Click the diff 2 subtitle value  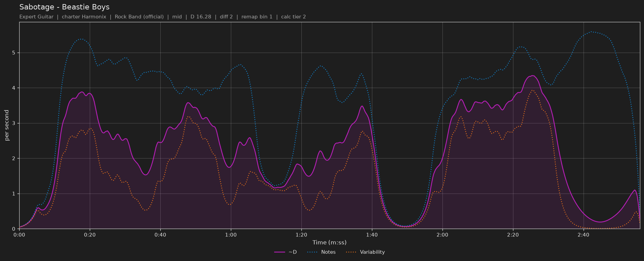pyautogui.click(x=226, y=17)
